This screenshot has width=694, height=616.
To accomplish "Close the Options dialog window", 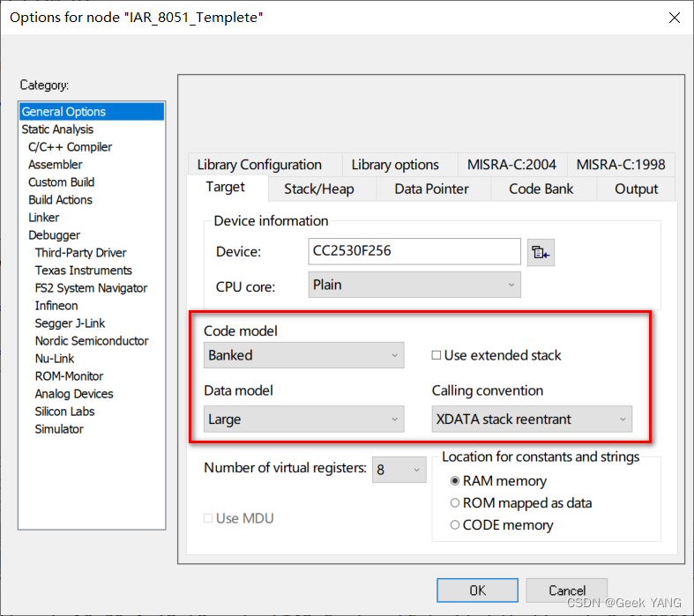I will [x=674, y=18].
